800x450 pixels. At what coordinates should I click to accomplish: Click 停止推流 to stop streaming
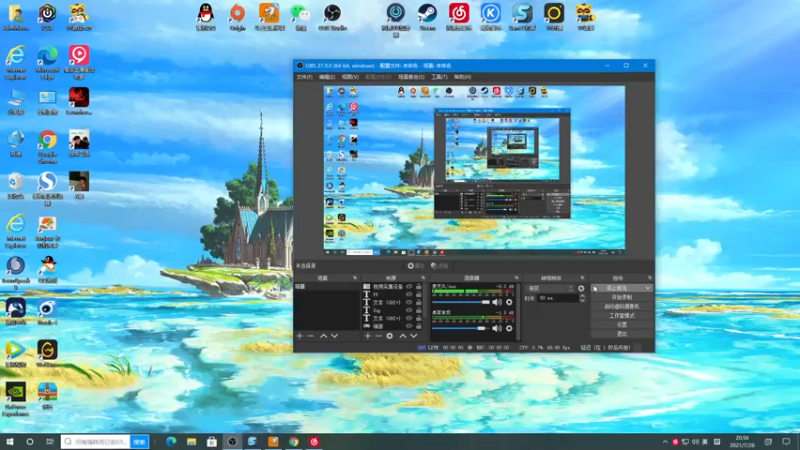pyautogui.click(x=617, y=288)
